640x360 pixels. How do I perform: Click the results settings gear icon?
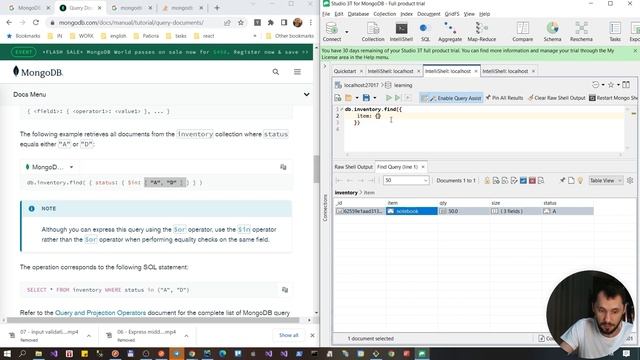coord(630,180)
